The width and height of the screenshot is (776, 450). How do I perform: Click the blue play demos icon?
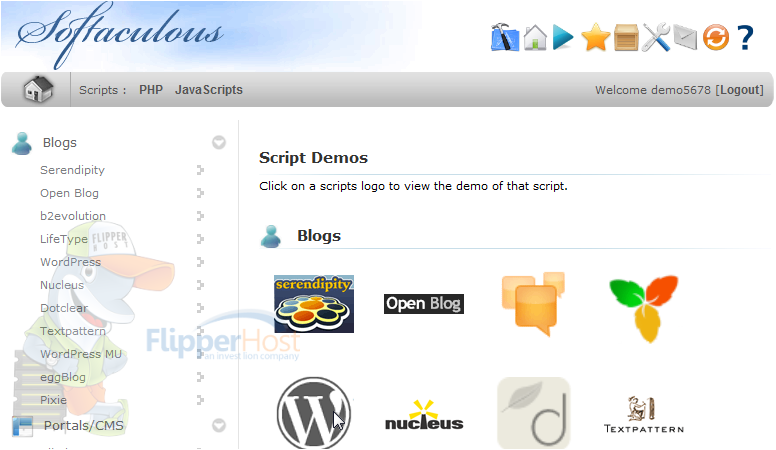pos(563,38)
